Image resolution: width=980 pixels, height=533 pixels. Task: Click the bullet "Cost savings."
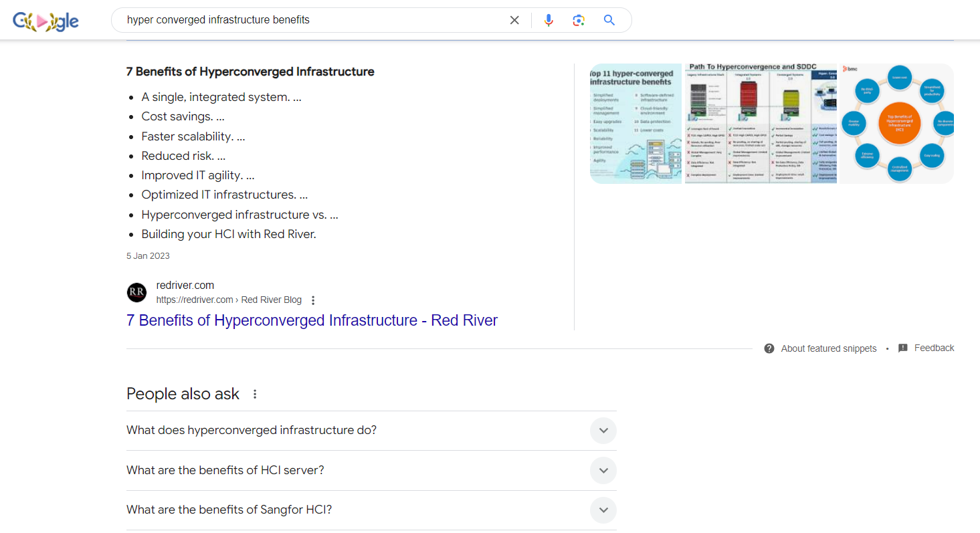point(183,116)
